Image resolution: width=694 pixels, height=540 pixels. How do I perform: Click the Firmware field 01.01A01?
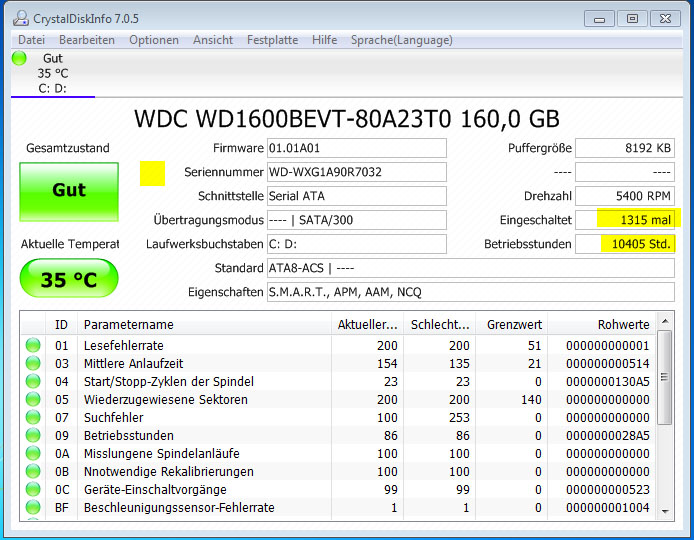[x=357, y=148]
